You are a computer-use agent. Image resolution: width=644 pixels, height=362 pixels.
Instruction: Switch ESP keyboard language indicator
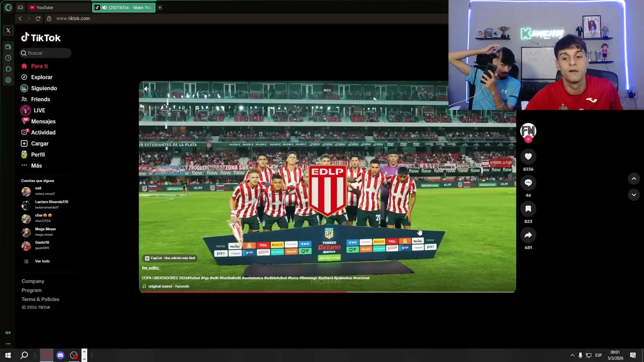pyautogui.click(x=598, y=355)
